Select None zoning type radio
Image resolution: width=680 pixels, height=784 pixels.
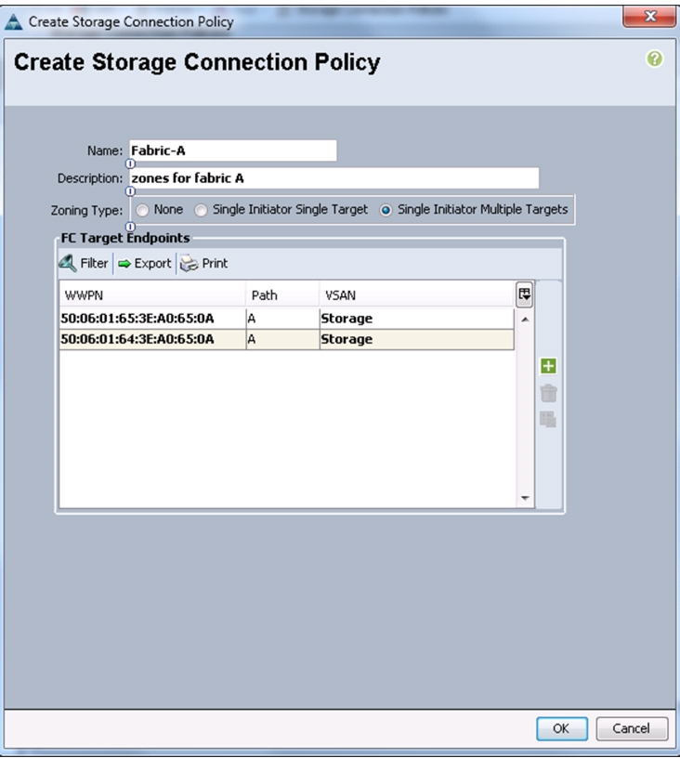pos(142,210)
